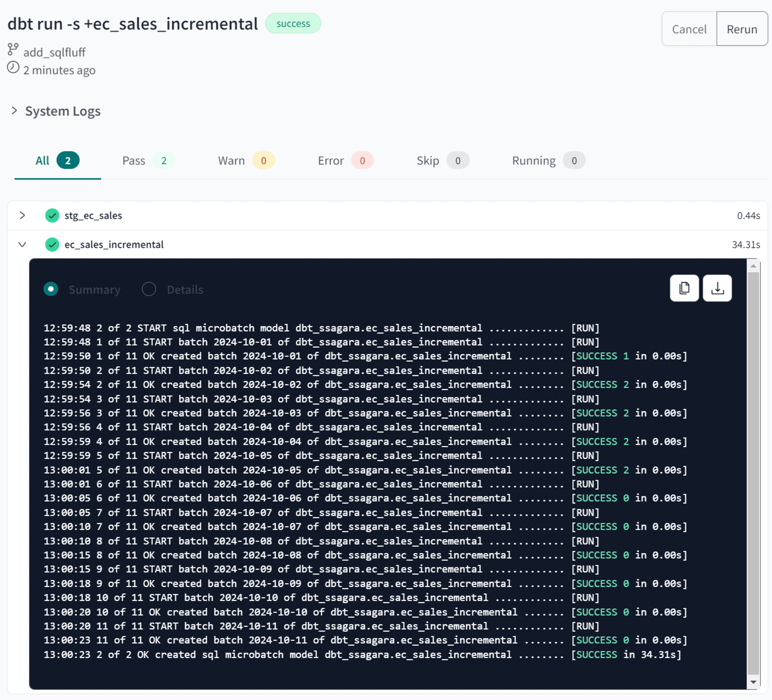The height and width of the screenshot is (700, 772).
Task: Copy the log output with the copy icon
Action: click(x=684, y=288)
